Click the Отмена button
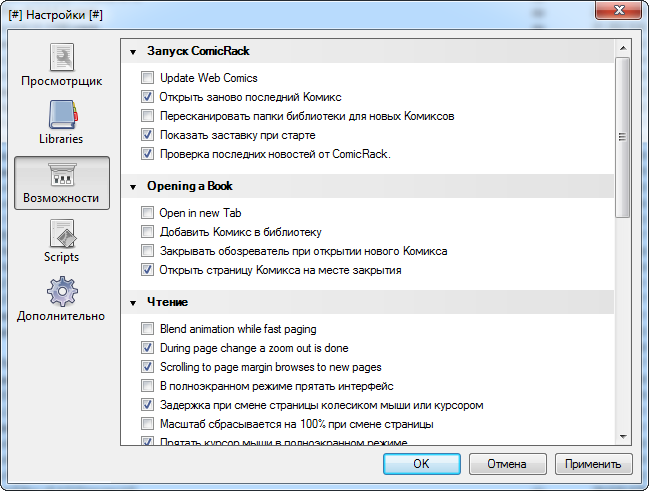This screenshot has width=649, height=491. tap(506, 464)
